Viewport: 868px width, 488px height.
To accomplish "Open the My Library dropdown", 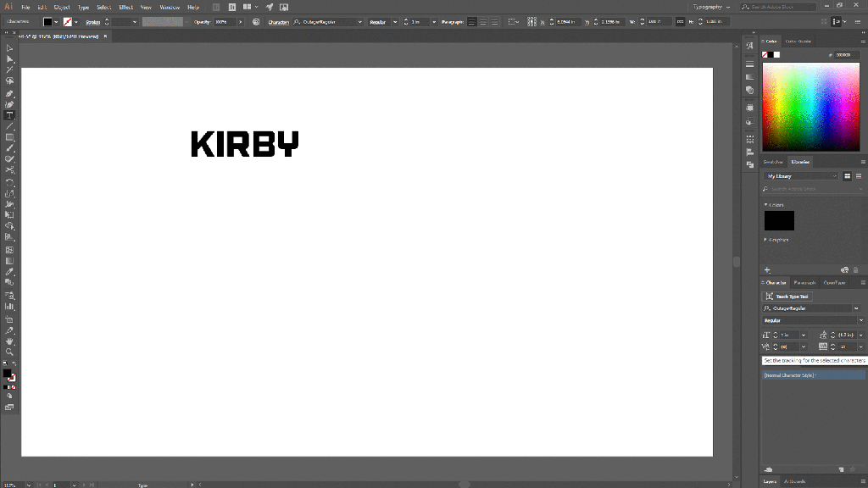I will point(801,176).
